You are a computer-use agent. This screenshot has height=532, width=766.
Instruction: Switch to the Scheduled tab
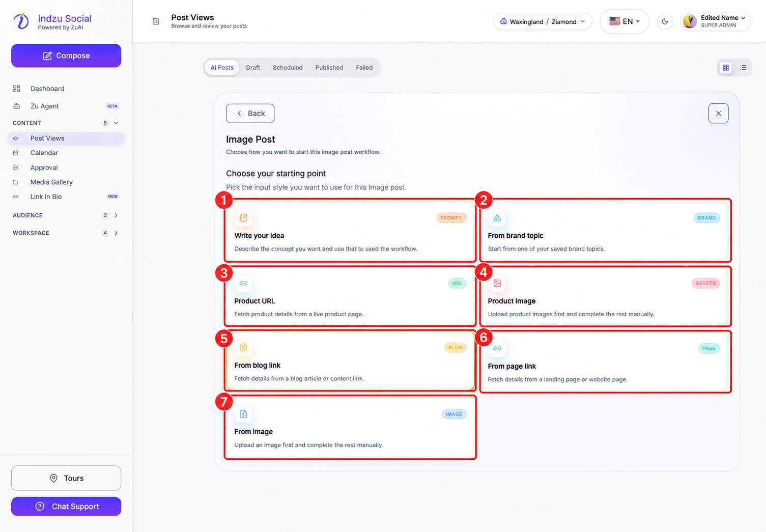288,67
